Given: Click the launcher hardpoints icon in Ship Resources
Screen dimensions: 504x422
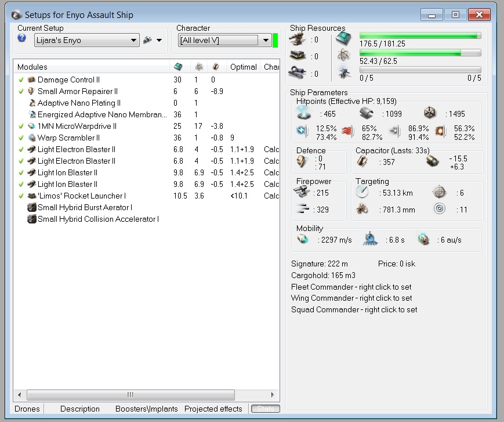Looking at the screenshot, I should coord(298,56).
